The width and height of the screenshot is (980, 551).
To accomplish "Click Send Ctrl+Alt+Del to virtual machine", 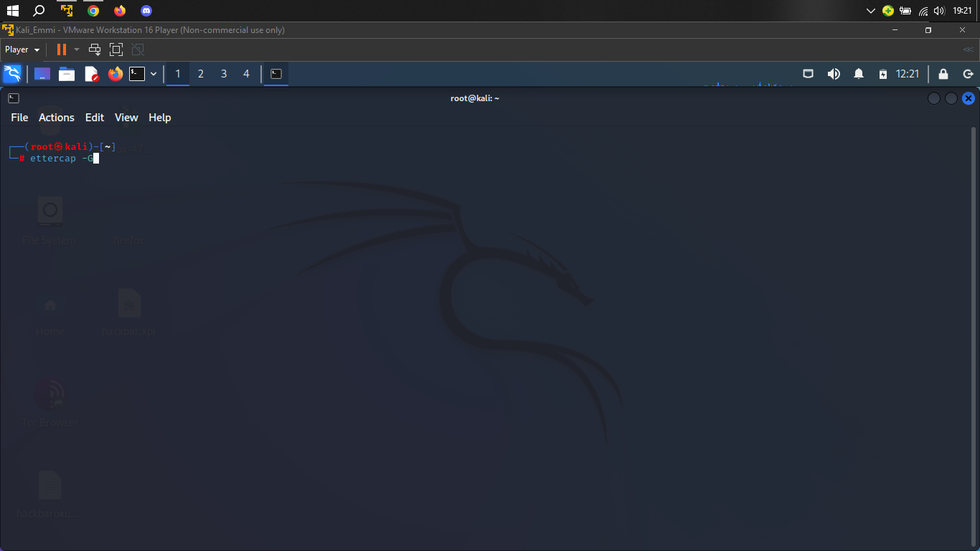I will (x=95, y=50).
